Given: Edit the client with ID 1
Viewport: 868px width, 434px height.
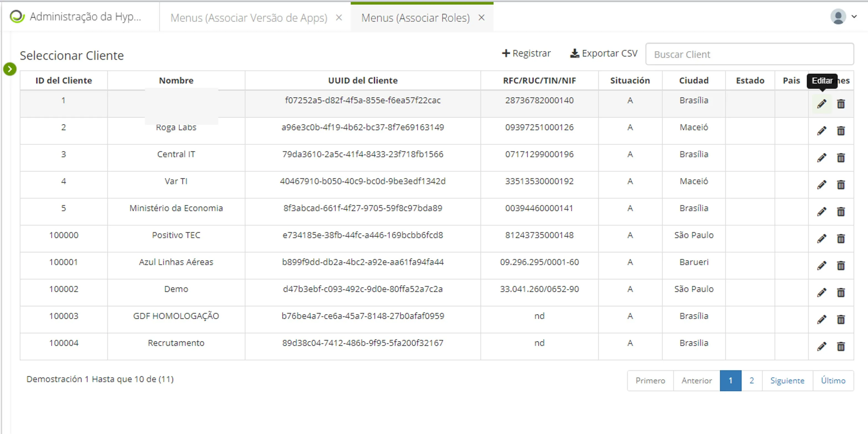Looking at the screenshot, I should [822, 104].
